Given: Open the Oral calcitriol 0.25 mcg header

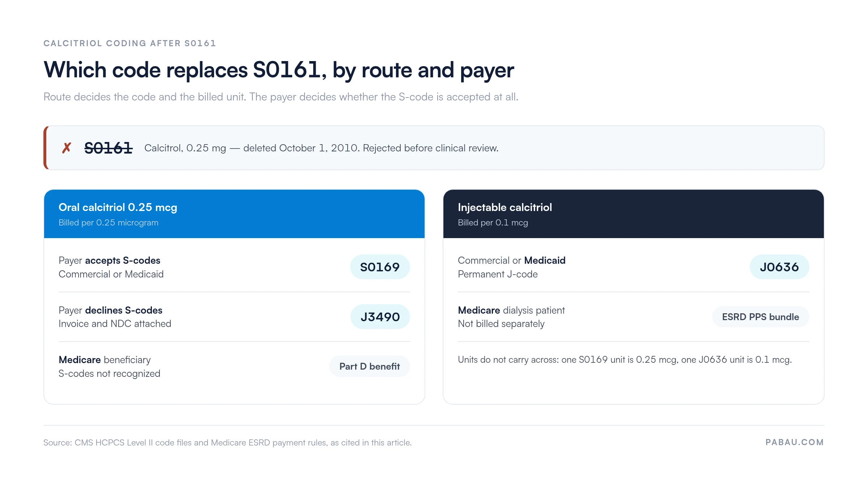Looking at the screenshot, I should click(234, 214).
